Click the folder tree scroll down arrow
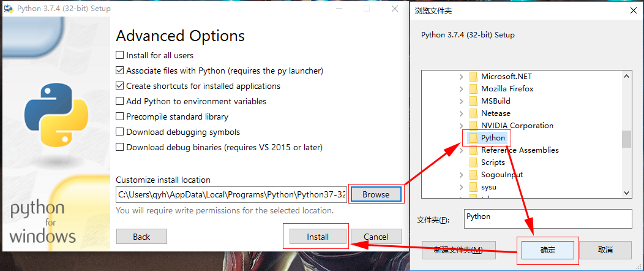This screenshot has width=644, height=271. point(626,193)
